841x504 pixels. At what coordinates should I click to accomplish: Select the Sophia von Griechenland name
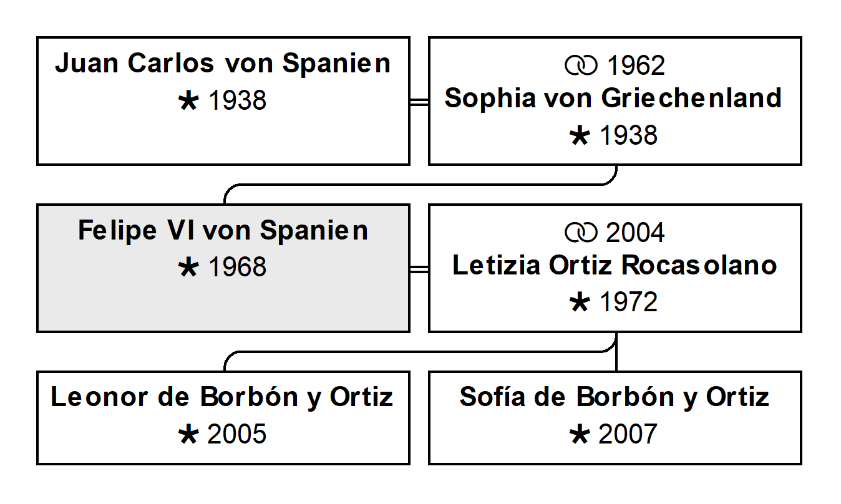tap(613, 99)
